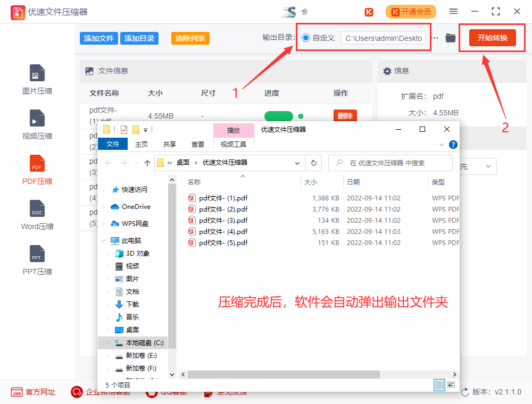Image resolution: width=532 pixels, height=404 pixels.
Task: Open the 视频压缩 video compression tool
Action: coord(37,125)
